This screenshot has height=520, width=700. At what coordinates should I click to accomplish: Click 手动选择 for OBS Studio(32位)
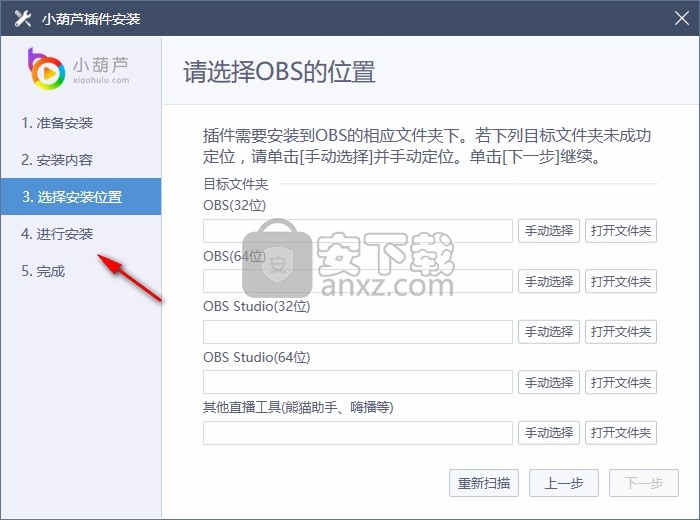(x=549, y=332)
